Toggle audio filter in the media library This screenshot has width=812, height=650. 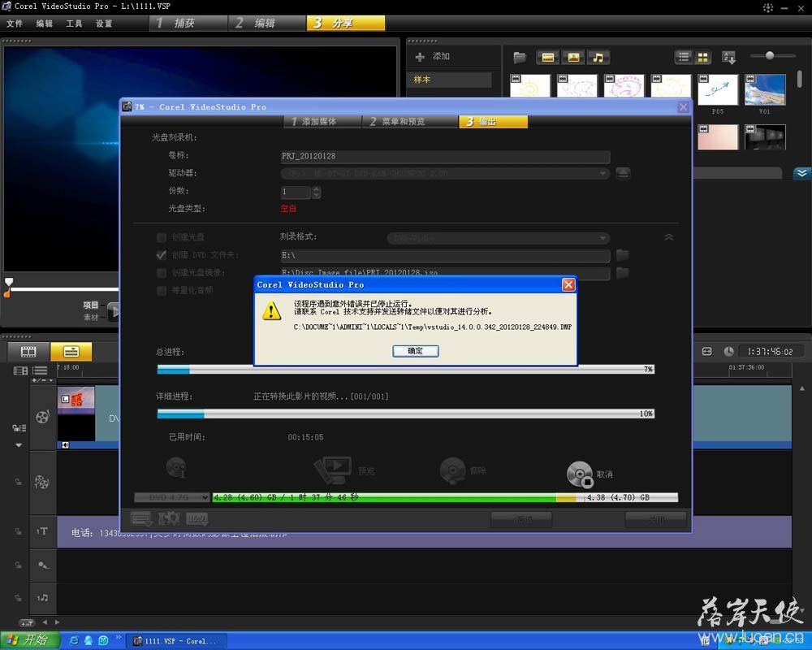point(598,57)
